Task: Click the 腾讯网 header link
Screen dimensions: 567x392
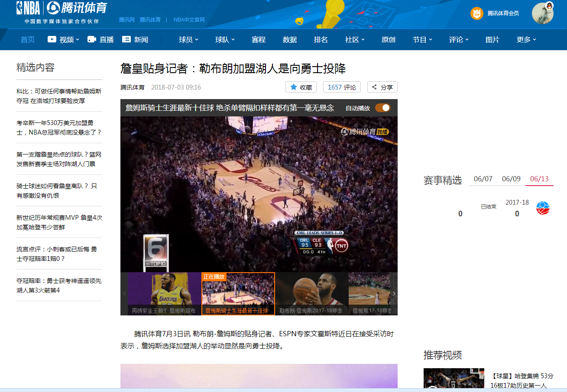Action: (127, 19)
